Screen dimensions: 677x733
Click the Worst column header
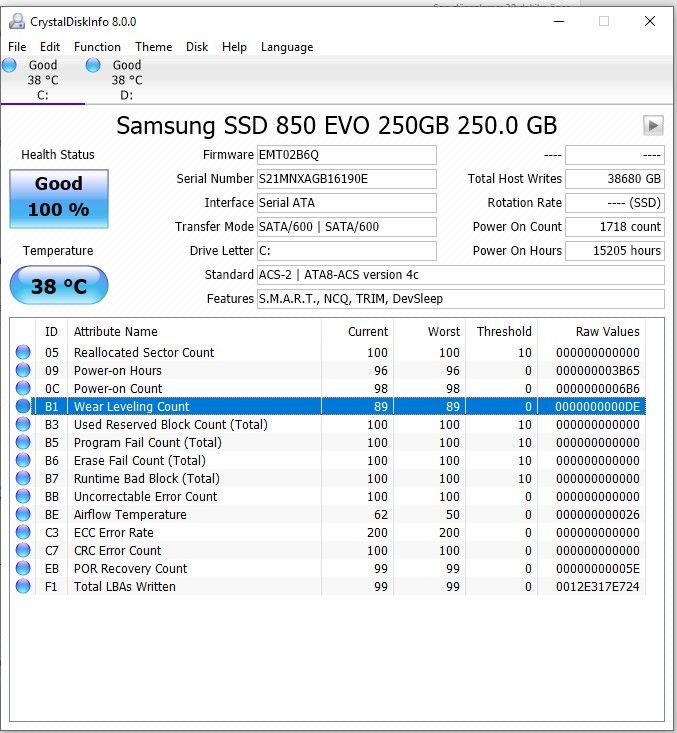click(430, 331)
